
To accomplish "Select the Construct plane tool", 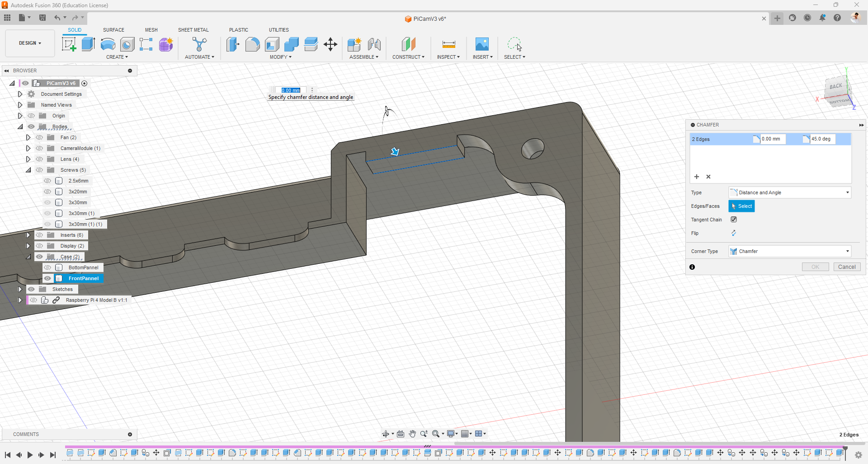I will pyautogui.click(x=408, y=44).
